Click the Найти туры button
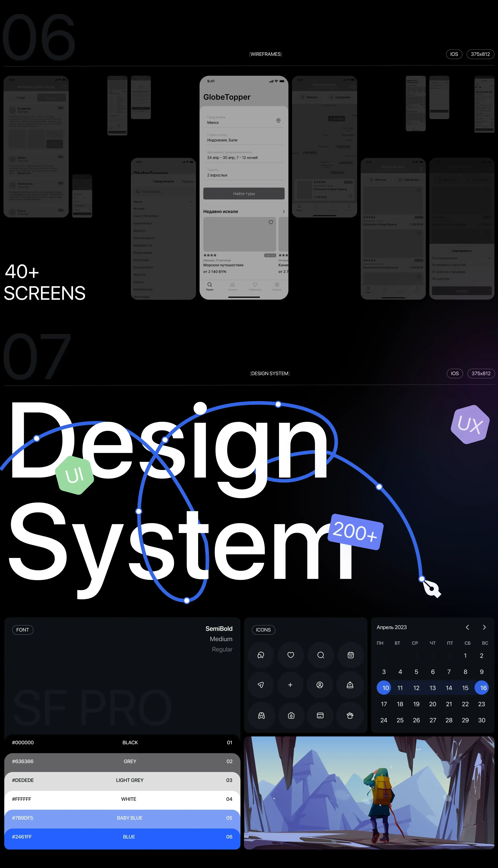This screenshot has height=868, width=498. click(244, 194)
